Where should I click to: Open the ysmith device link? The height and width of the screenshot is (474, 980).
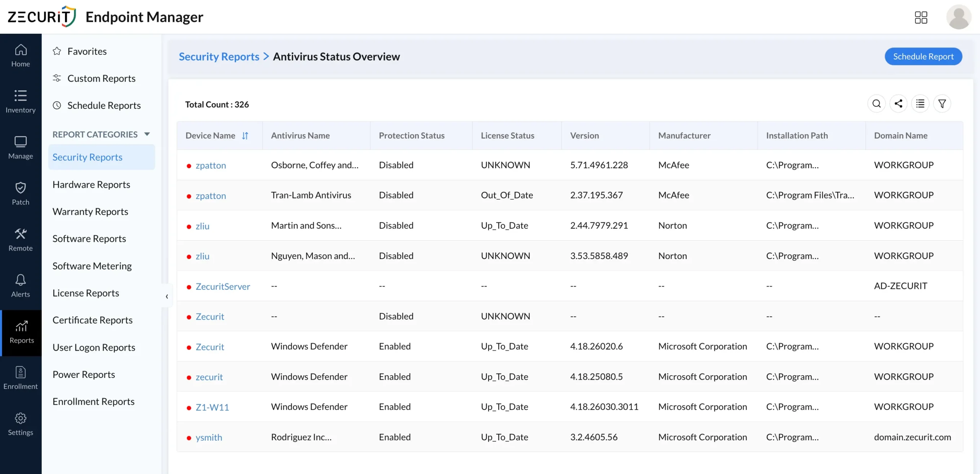tap(209, 437)
